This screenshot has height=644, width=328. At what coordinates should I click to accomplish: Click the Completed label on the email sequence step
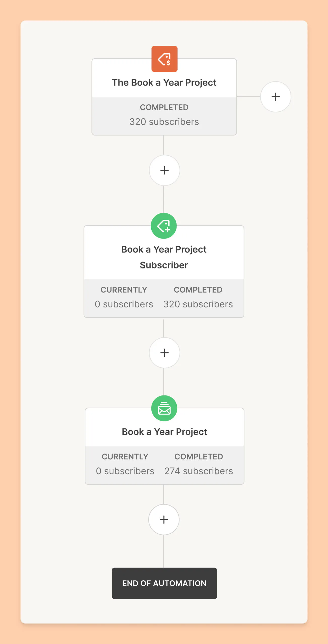point(199,457)
